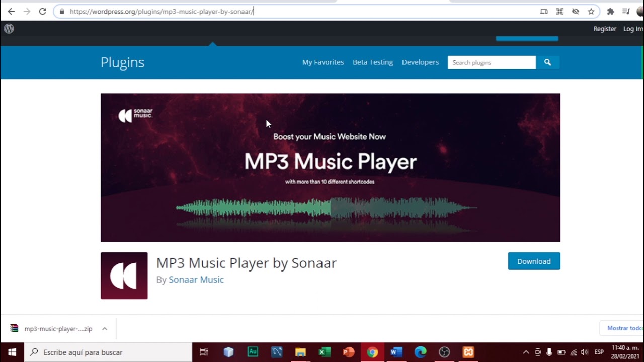Open XAMPP from the taskbar

point(468,352)
